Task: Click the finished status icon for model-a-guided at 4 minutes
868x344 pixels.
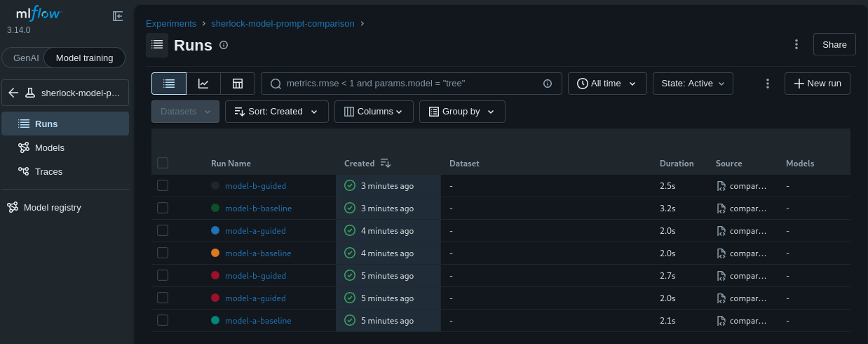Action: [x=350, y=231]
